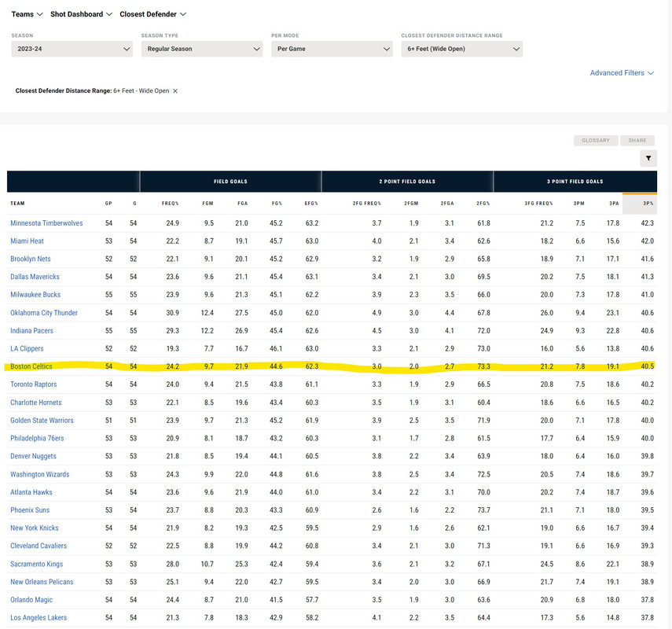Open the Brooklyn Nets team link
This screenshot has height=629, width=672.
tap(31, 259)
